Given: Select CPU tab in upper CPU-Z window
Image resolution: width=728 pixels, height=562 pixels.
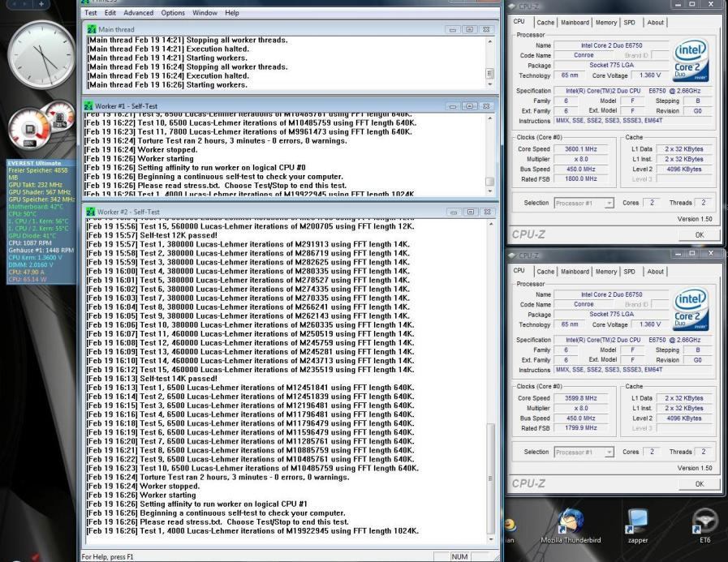Looking at the screenshot, I should (x=519, y=21).
